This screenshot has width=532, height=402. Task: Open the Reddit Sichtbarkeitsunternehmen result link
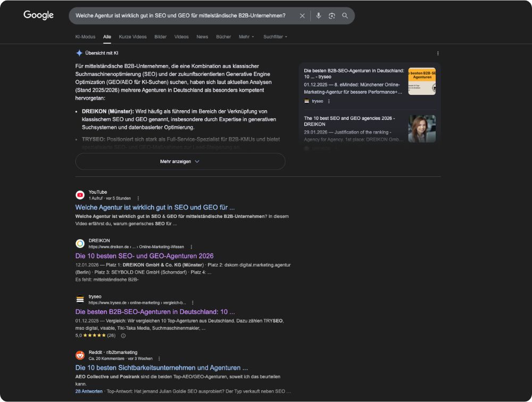[162, 368]
